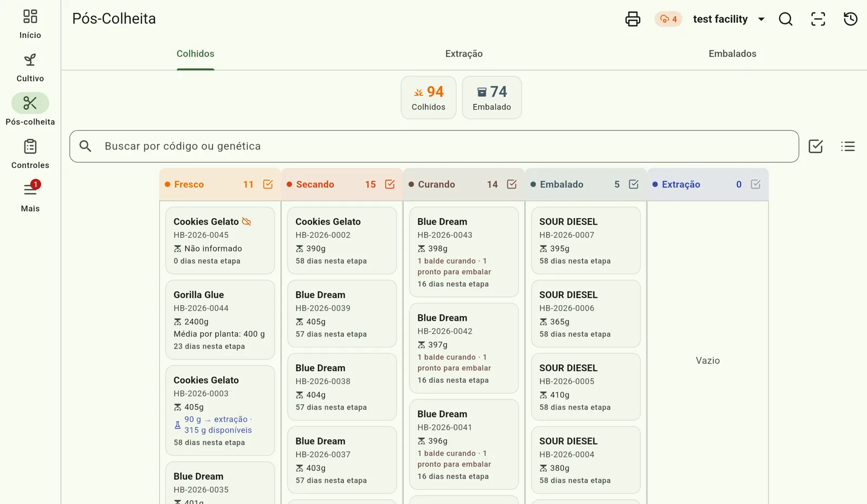Click the Fresco column header label

[x=189, y=184]
